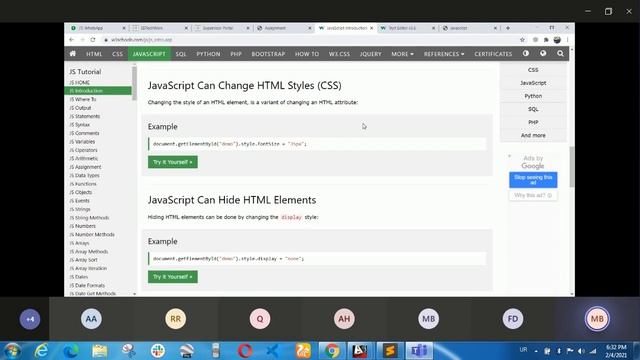The width and height of the screenshot is (640, 360).
Task: Reload the page with the refresh icon
Action: coord(93,40)
